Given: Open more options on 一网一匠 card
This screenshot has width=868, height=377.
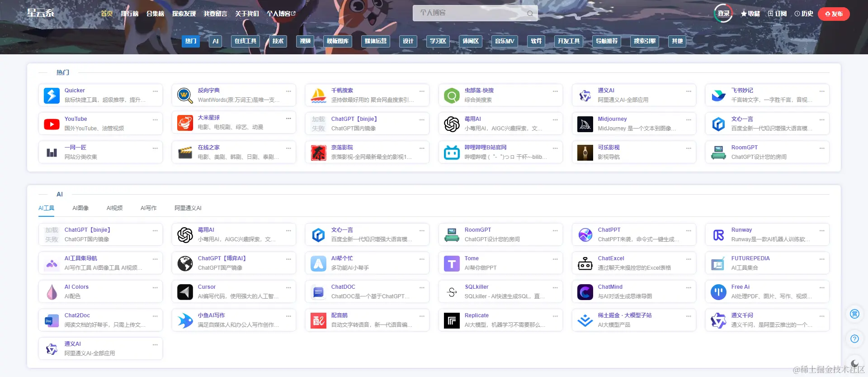Looking at the screenshot, I should [x=155, y=148].
